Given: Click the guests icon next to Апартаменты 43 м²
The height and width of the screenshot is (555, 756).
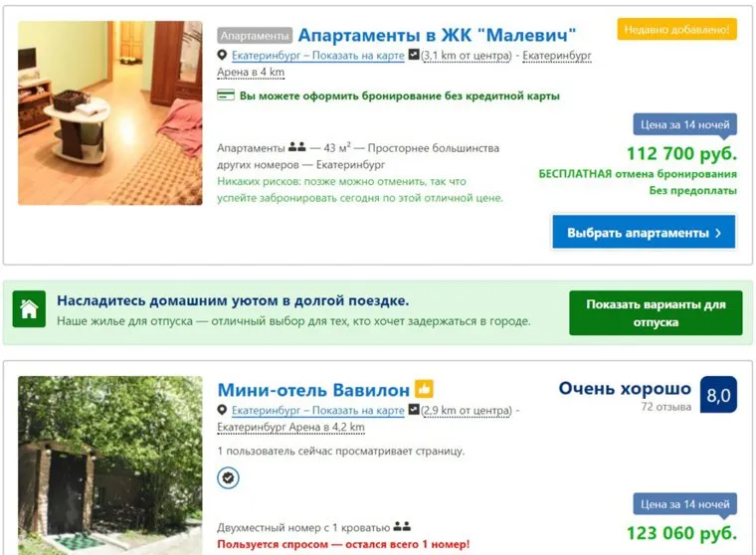Looking at the screenshot, I should click(x=297, y=147).
